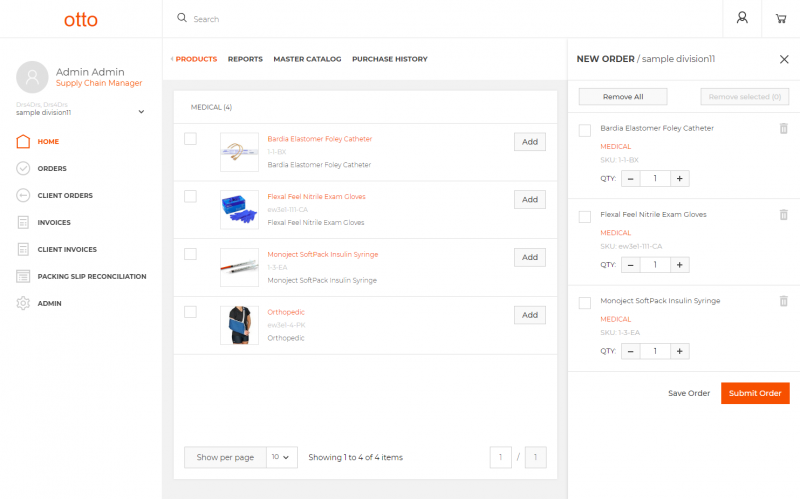Add Flexal Feel Nitrile Exam Gloves

(530, 199)
